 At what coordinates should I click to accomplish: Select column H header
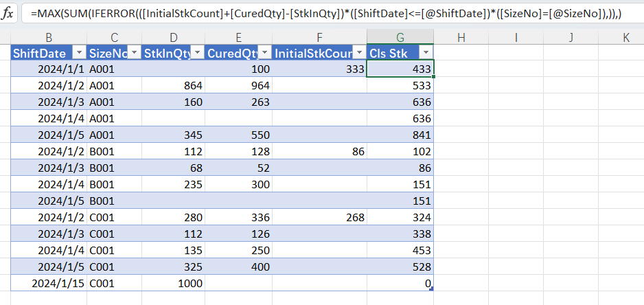(x=461, y=37)
